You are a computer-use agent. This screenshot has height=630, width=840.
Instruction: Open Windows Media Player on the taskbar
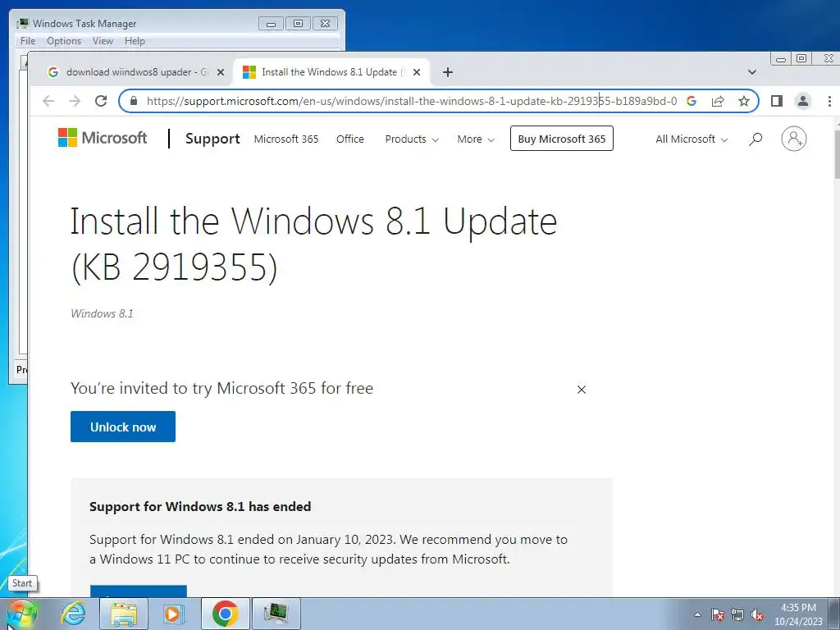point(172,614)
